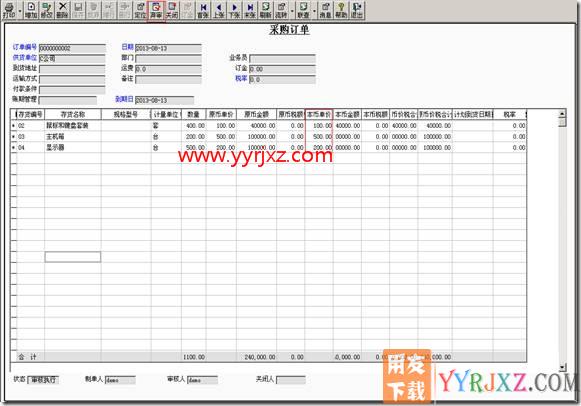
Task: Click the 订单编号 input field
Action: point(72,48)
